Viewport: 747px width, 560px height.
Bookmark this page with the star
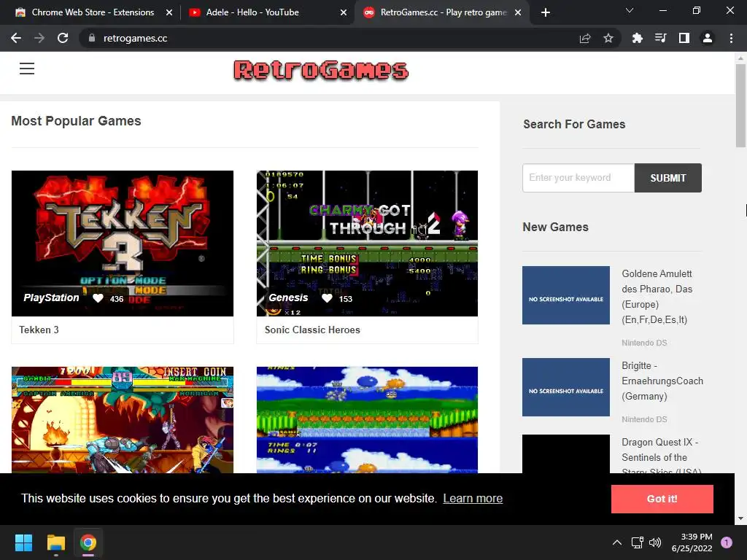608,38
